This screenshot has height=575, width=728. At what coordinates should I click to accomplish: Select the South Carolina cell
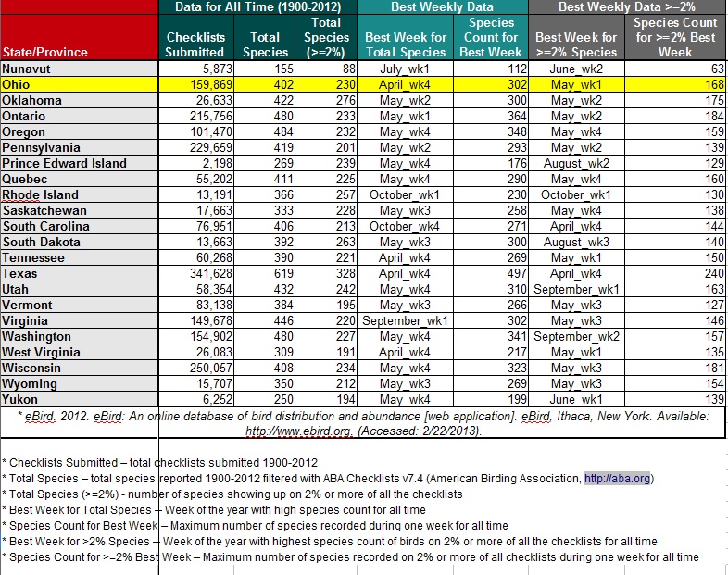(79, 227)
